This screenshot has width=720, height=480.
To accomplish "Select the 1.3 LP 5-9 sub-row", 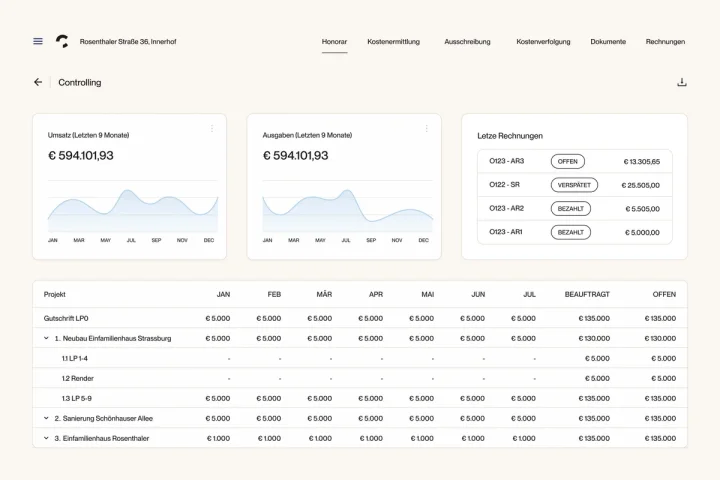I will [x=360, y=398].
